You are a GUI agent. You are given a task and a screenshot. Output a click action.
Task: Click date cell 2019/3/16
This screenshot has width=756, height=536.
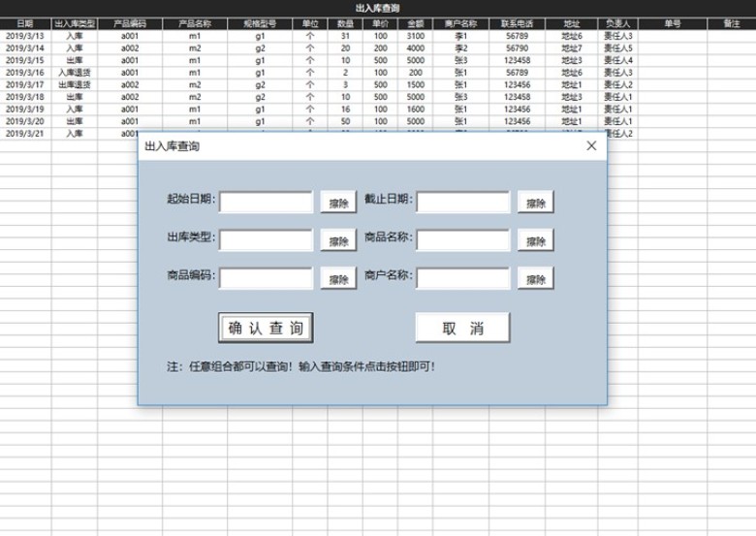point(25,73)
